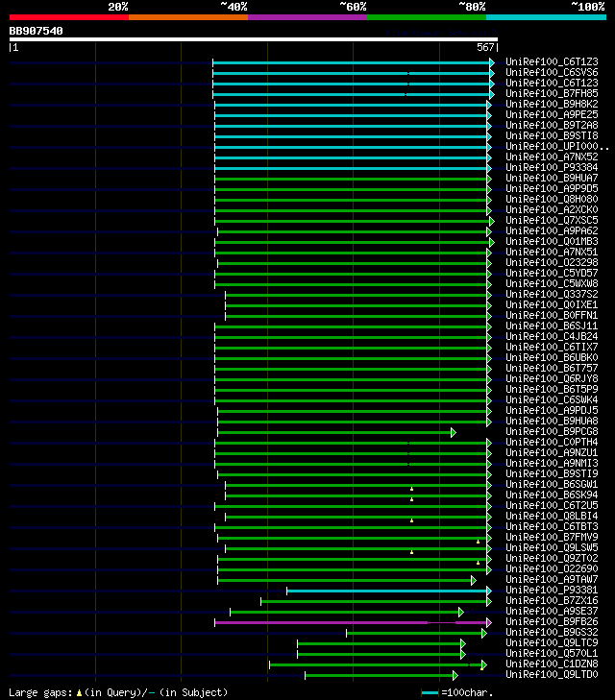Viewport: 615px width, 700px height.
Task: Click UniRef100_A7NX52 label
Action: [552, 157]
